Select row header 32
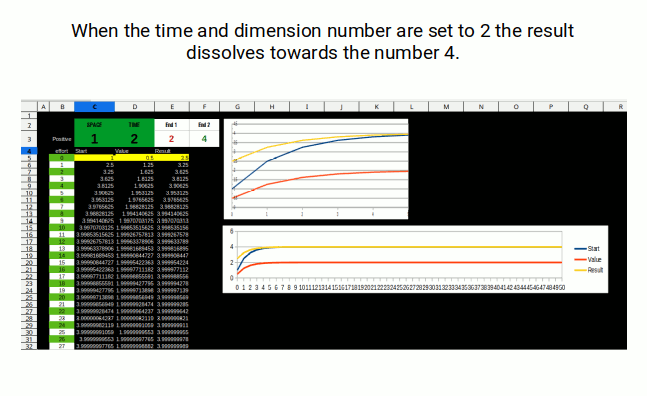Screen dimensions: 647x396 [x=29, y=346]
